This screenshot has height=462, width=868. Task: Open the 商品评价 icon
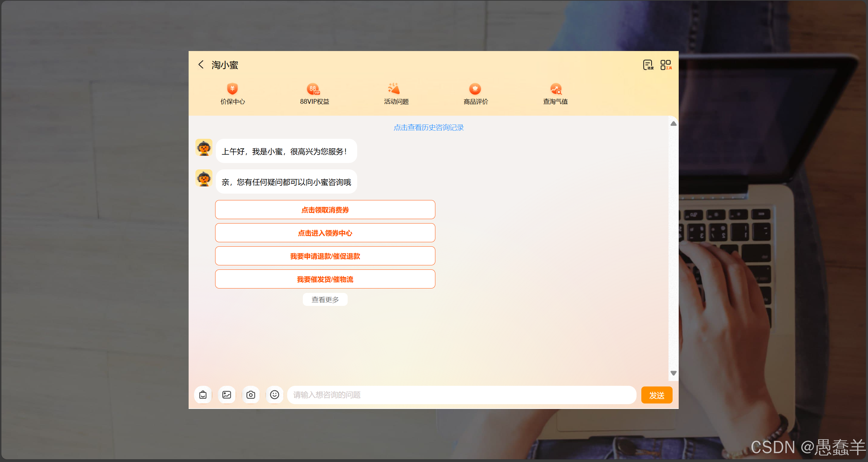coord(475,89)
